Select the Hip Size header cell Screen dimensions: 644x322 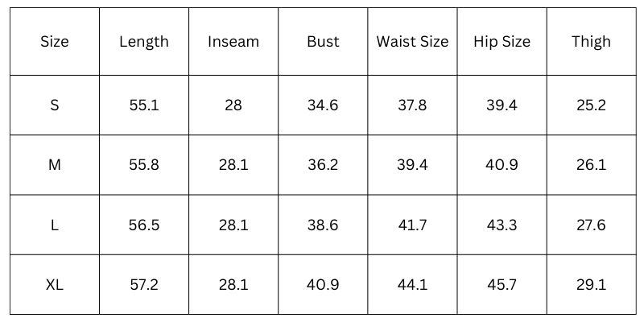(502, 42)
